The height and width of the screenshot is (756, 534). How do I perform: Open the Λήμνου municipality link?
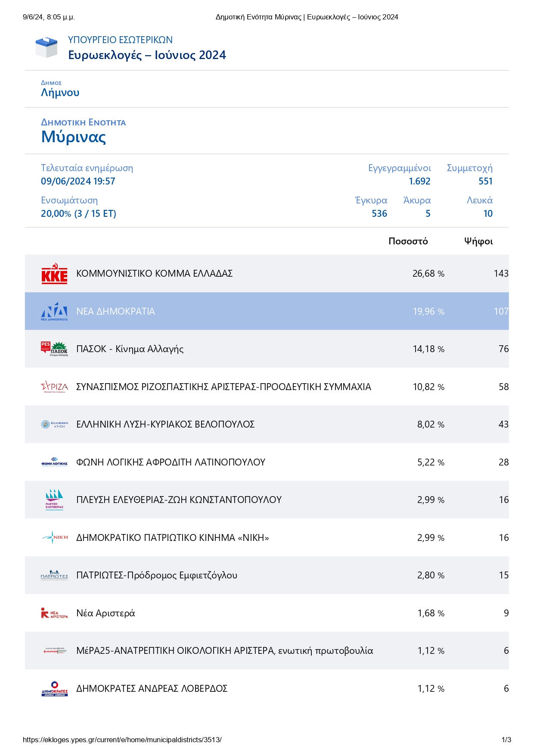pos(60,93)
